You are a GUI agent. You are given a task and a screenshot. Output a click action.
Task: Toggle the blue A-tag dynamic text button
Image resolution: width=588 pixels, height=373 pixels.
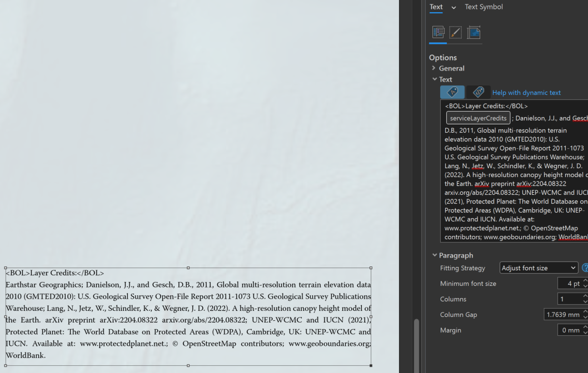point(452,92)
